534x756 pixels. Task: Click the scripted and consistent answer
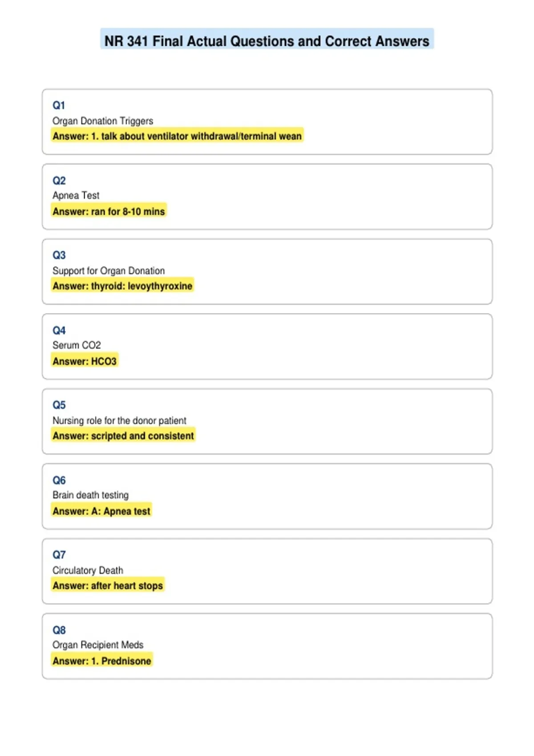pyautogui.click(x=123, y=436)
